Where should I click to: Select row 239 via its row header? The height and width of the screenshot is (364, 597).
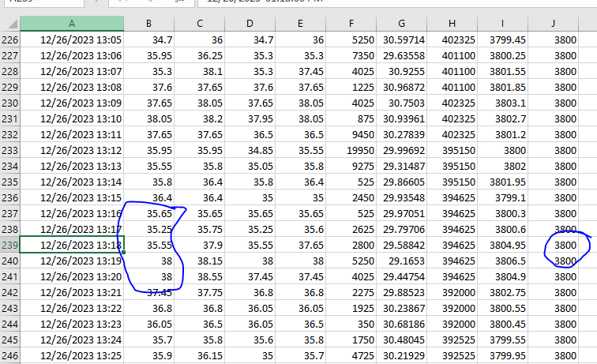click(x=9, y=245)
